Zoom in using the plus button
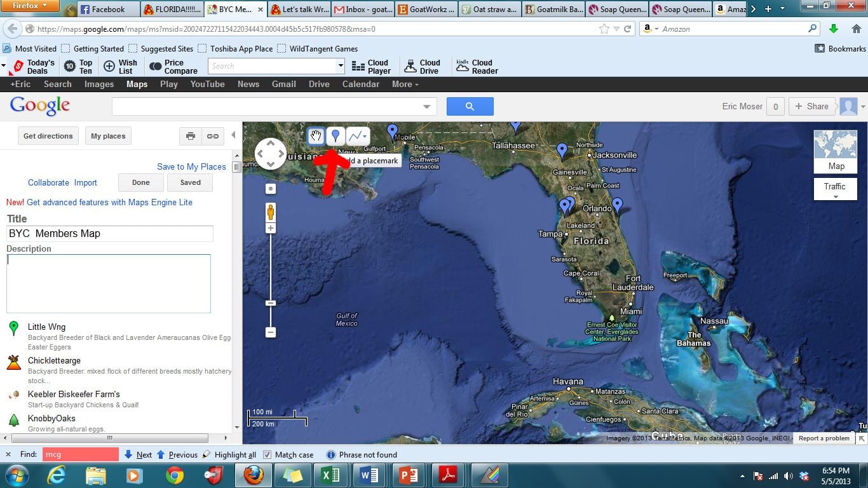868x488 pixels. [x=271, y=229]
